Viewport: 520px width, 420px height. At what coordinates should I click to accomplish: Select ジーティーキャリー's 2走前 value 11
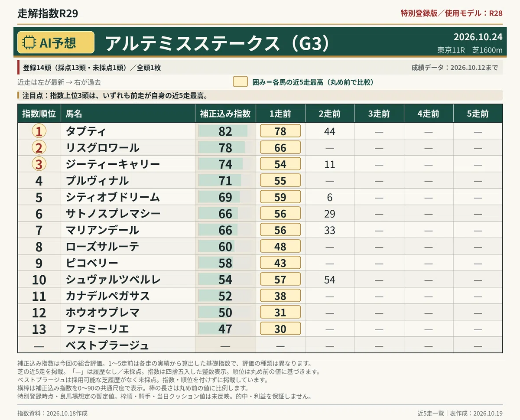330,164
